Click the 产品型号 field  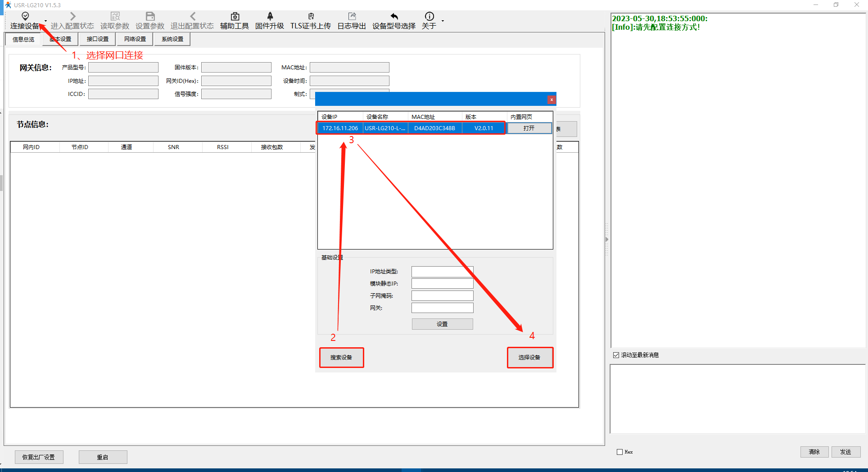pos(123,68)
